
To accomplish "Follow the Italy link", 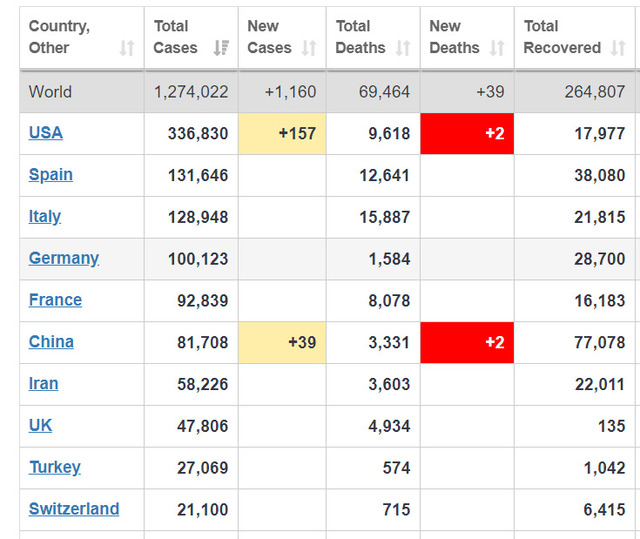I will coord(45,217).
